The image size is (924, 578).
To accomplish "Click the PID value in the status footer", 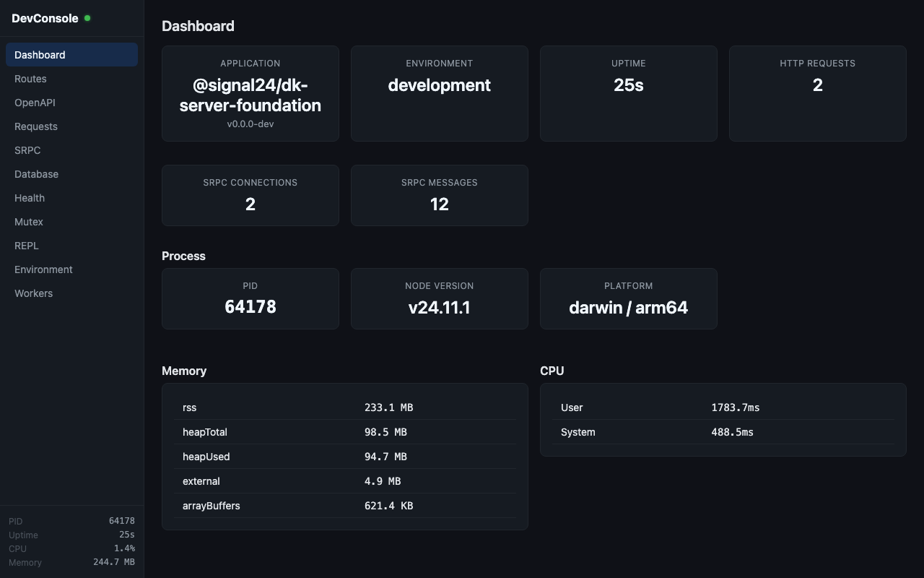I will tap(121, 520).
